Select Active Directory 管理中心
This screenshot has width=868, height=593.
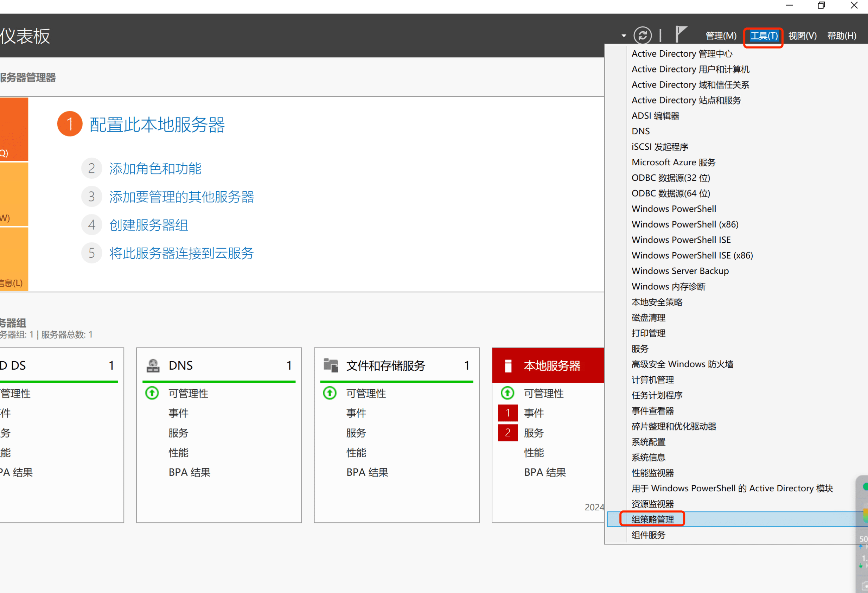pyautogui.click(x=682, y=54)
